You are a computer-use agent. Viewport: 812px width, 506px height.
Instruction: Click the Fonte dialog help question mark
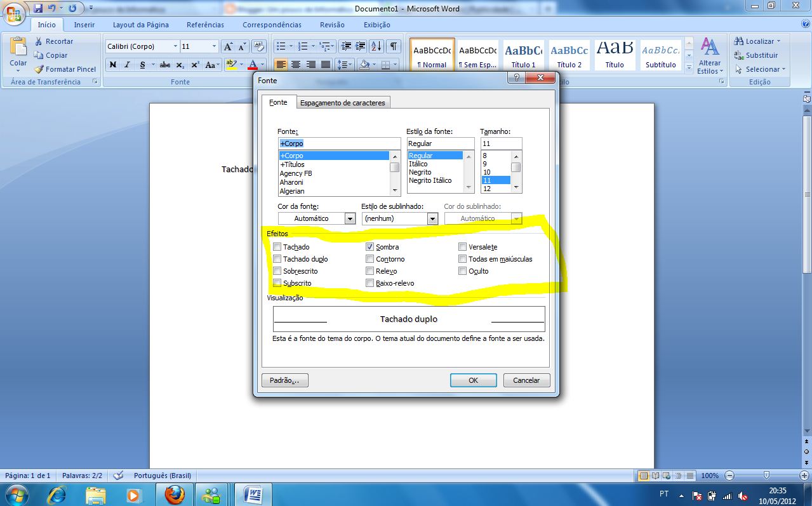click(x=517, y=77)
